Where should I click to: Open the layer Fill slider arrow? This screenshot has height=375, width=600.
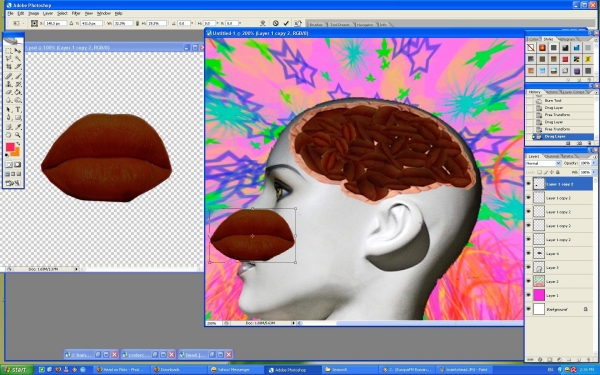coord(594,173)
